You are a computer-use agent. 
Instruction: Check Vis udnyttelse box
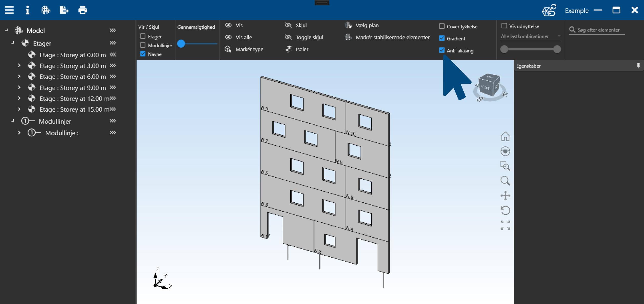coord(504,26)
